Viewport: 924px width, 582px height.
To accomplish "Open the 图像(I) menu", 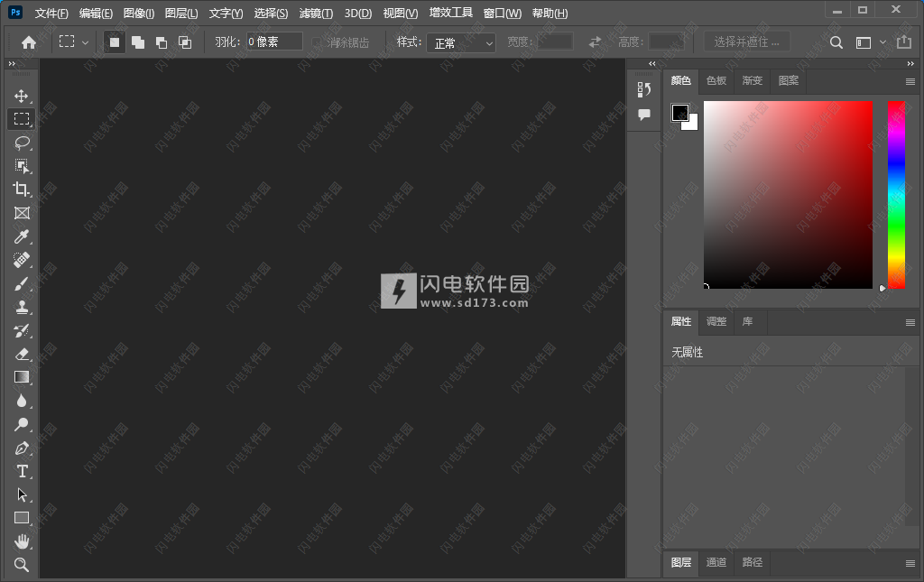I will [138, 13].
